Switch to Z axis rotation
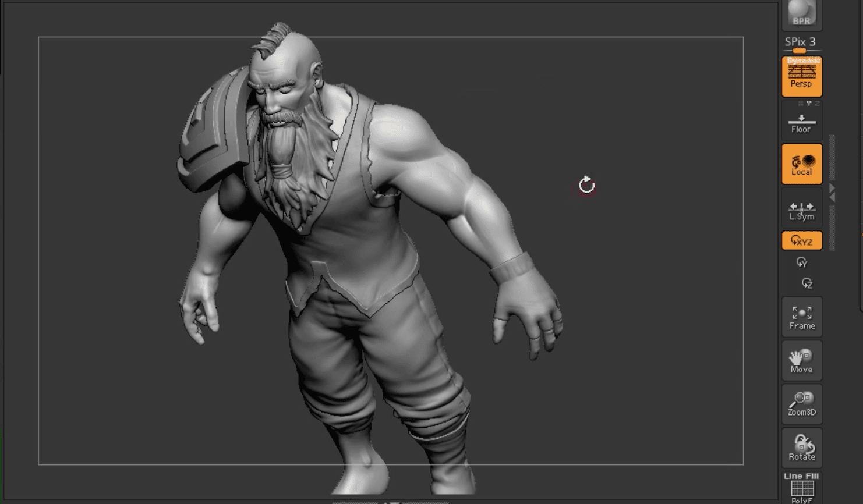863x504 pixels. (x=807, y=283)
